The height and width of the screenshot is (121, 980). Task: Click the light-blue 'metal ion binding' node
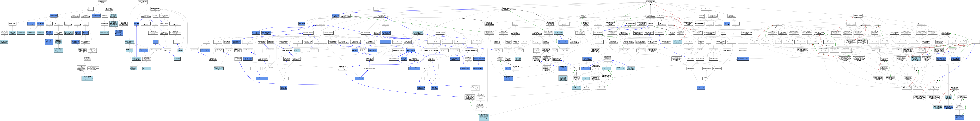[104, 33]
